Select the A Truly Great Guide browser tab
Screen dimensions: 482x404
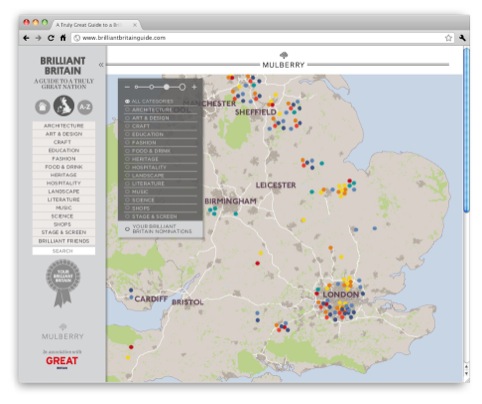tap(96, 25)
